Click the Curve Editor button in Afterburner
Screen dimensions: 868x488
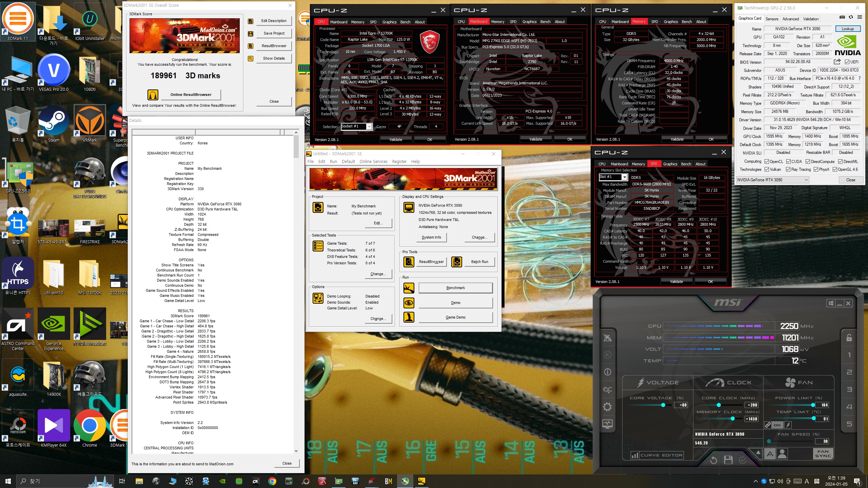tap(656, 455)
